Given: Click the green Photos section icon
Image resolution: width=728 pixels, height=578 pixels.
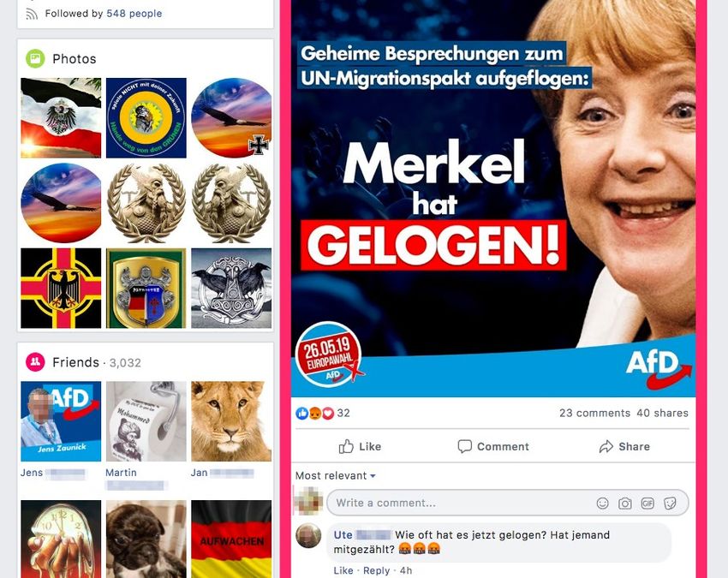Looking at the screenshot, I should (x=35, y=58).
